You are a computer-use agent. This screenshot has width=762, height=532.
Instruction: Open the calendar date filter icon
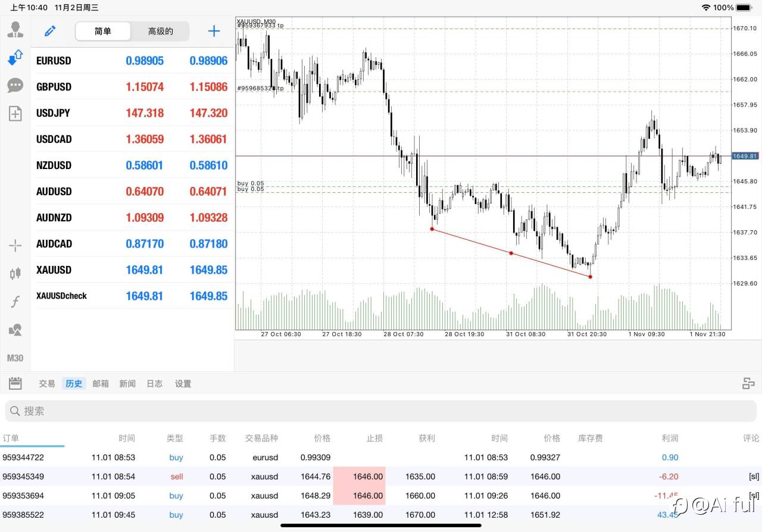15,384
